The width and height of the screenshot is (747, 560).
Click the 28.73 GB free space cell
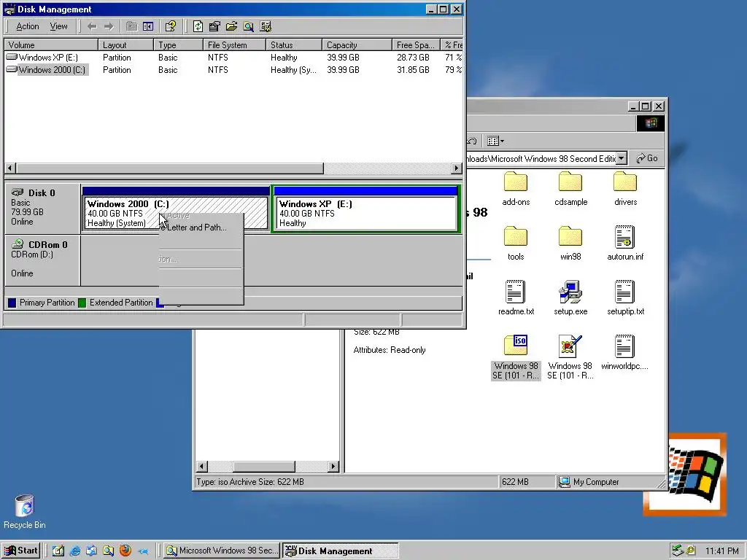(x=413, y=57)
